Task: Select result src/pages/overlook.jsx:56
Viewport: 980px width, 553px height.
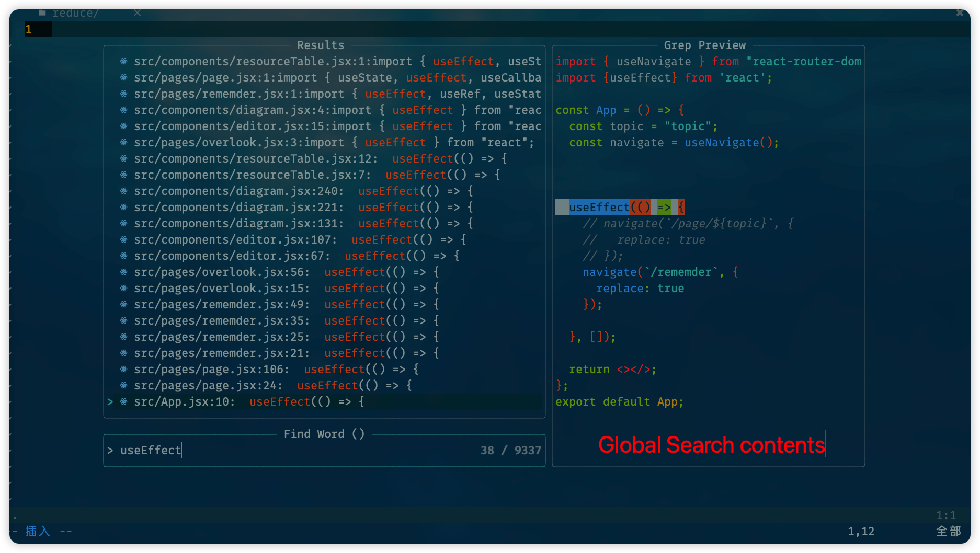Action: (x=324, y=272)
